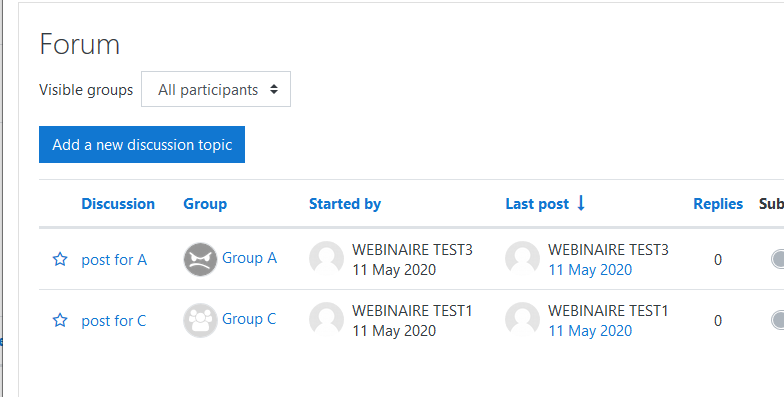Click WEBINAIRE TEST1 avatar under Started by
This screenshot has width=784, height=397.
tap(326, 320)
